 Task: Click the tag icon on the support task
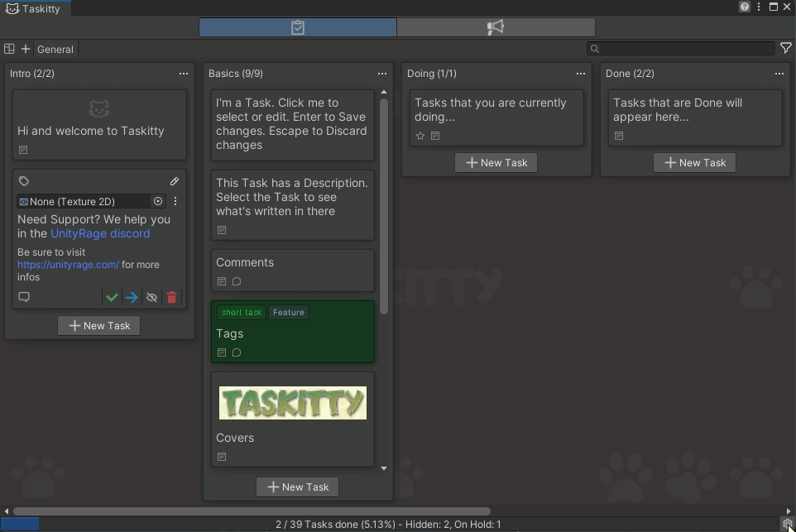[x=24, y=181]
